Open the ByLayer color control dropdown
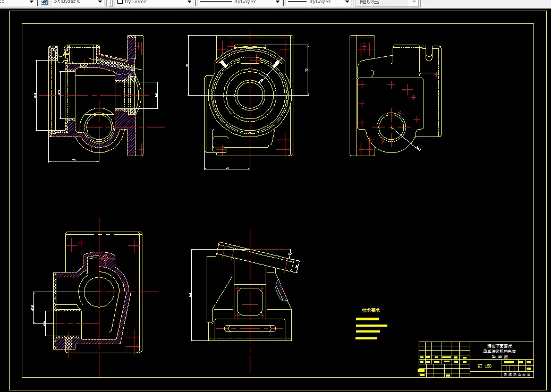The image size is (551, 392). click(154, 2)
